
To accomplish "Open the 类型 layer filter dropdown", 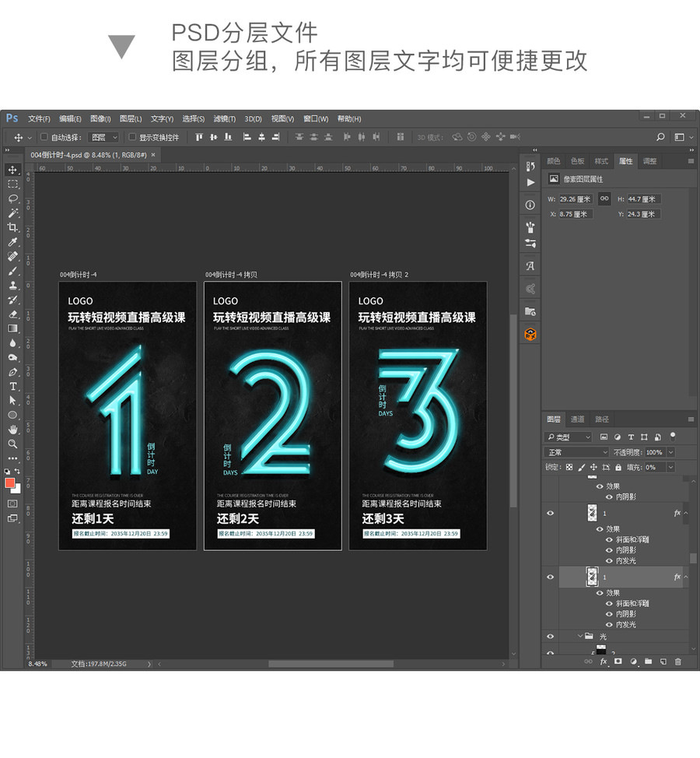I will [x=568, y=437].
